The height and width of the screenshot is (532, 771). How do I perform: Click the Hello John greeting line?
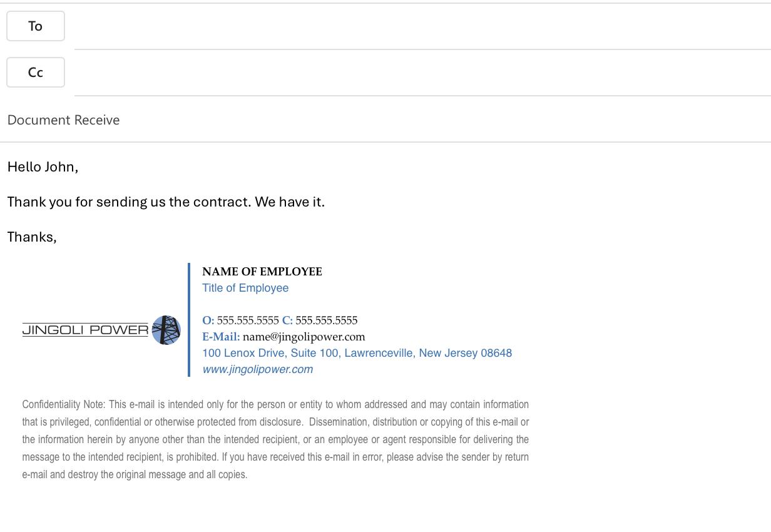pos(43,167)
